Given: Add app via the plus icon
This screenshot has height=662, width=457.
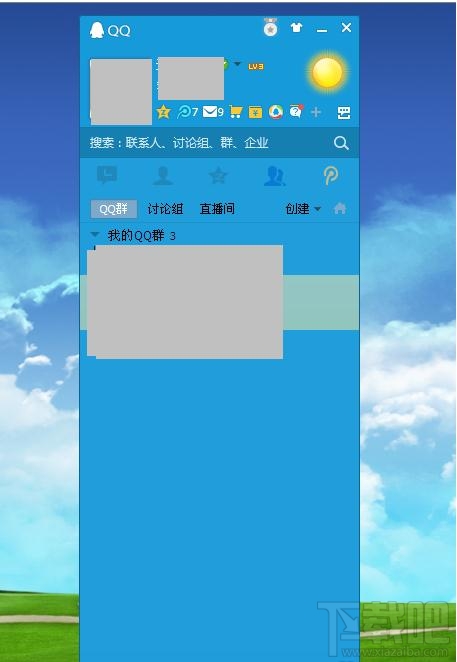Looking at the screenshot, I should coord(316,112).
